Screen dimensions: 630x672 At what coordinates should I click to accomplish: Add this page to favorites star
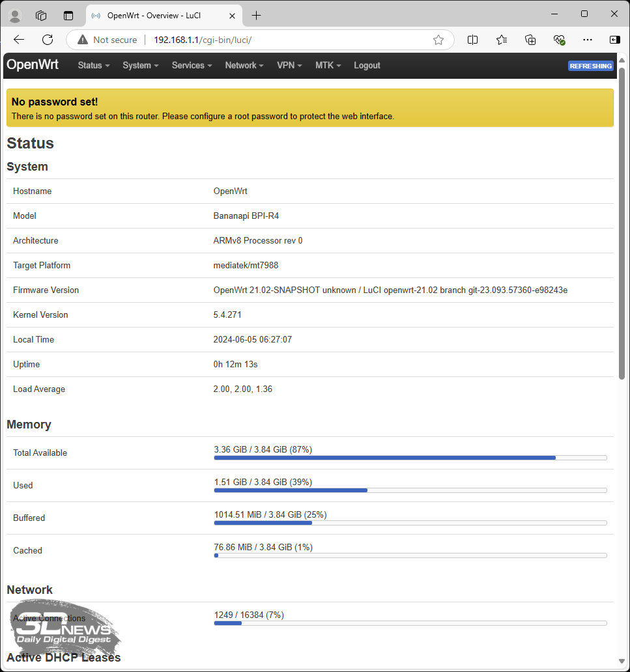(x=438, y=40)
